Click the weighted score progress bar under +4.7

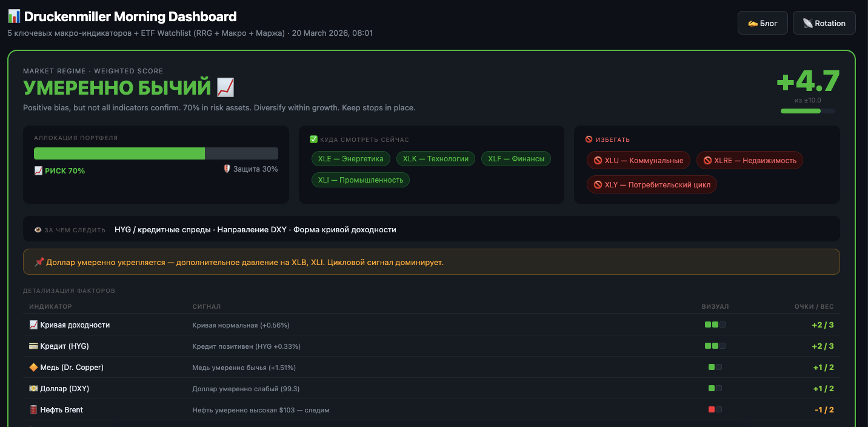[x=808, y=111]
